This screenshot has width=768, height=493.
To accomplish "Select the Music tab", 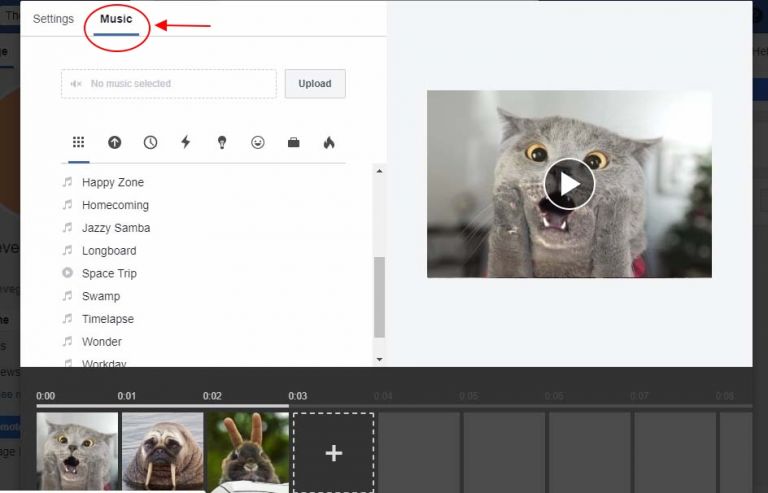I will (x=116, y=19).
